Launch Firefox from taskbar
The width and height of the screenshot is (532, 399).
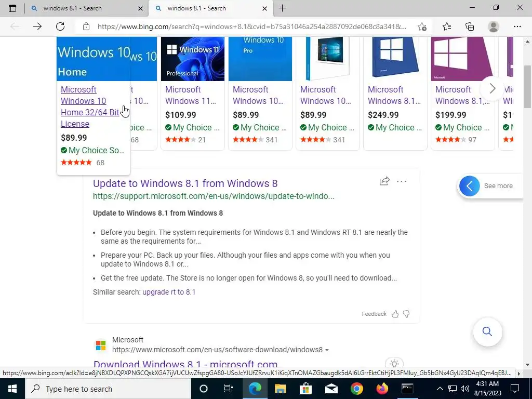click(382, 389)
